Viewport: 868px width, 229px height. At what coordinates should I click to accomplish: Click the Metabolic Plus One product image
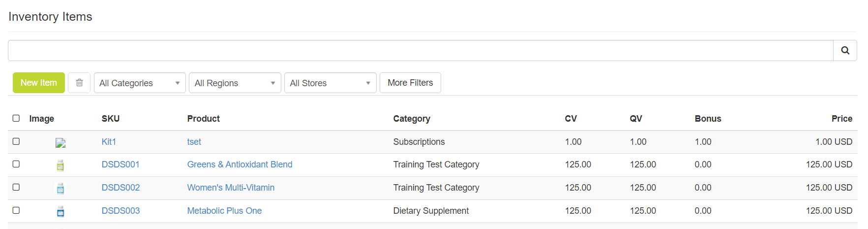point(60,211)
